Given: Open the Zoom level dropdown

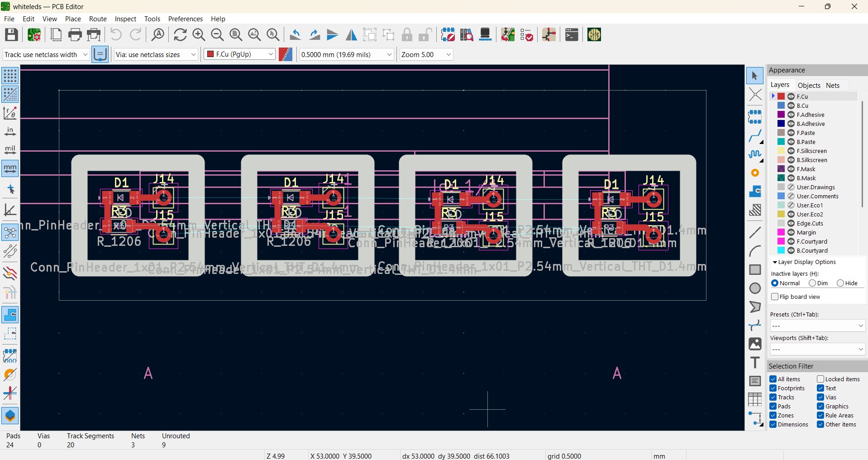Looking at the screenshot, I should pyautogui.click(x=426, y=54).
